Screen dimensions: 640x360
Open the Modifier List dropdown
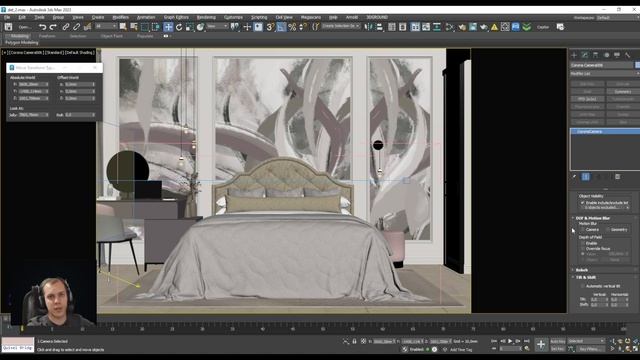(605, 73)
